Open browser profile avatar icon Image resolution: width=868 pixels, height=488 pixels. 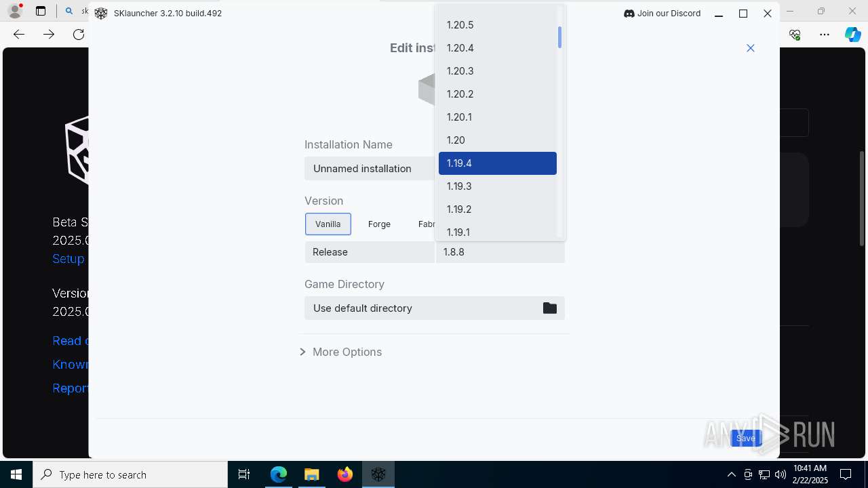[14, 12]
